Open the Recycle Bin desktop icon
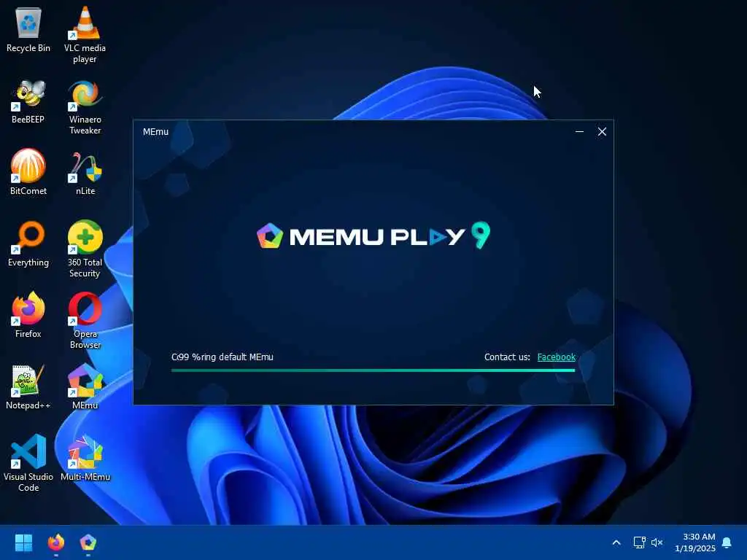Image resolution: width=747 pixels, height=560 pixels. 28,29
